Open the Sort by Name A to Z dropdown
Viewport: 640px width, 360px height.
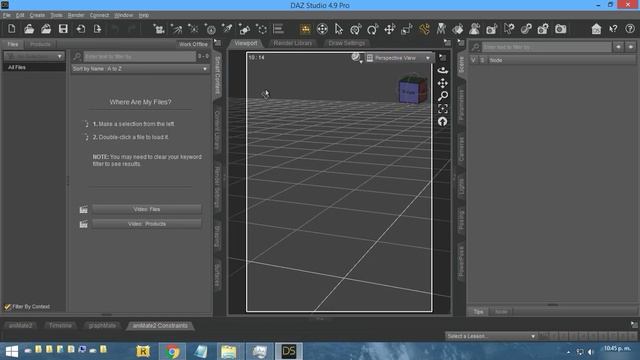pyautogui.click(x=140, y=69)
